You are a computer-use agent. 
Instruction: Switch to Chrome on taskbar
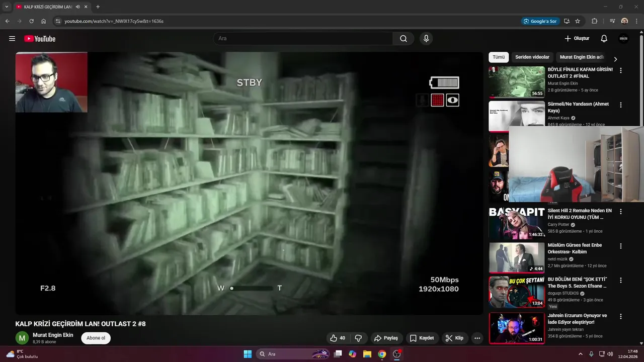tap(382, 354)
